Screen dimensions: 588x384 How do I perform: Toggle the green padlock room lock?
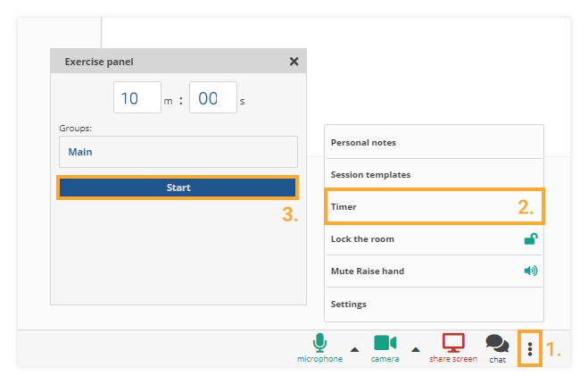[531, 238]
